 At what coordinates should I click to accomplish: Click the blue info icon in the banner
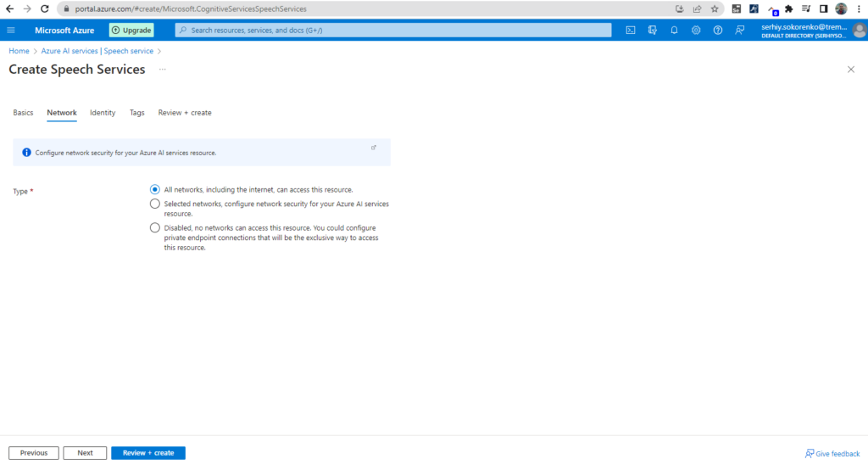click(26, 153)
